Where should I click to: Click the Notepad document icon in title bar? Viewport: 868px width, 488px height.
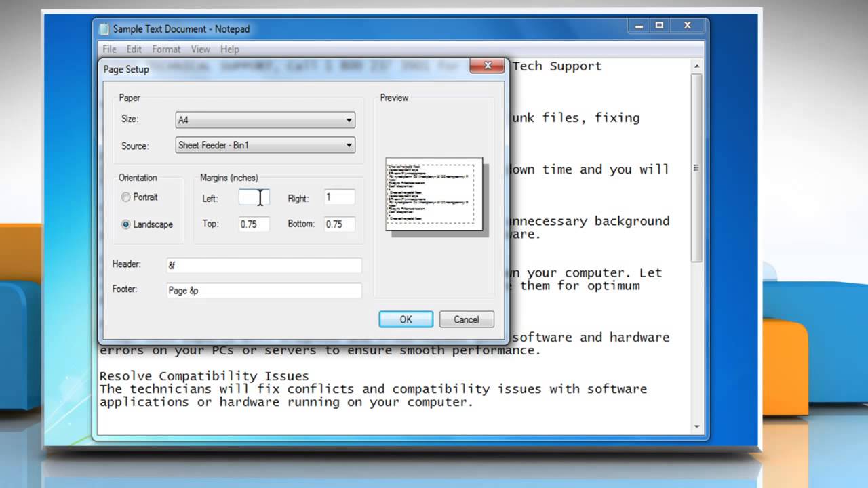click(104, 29)
